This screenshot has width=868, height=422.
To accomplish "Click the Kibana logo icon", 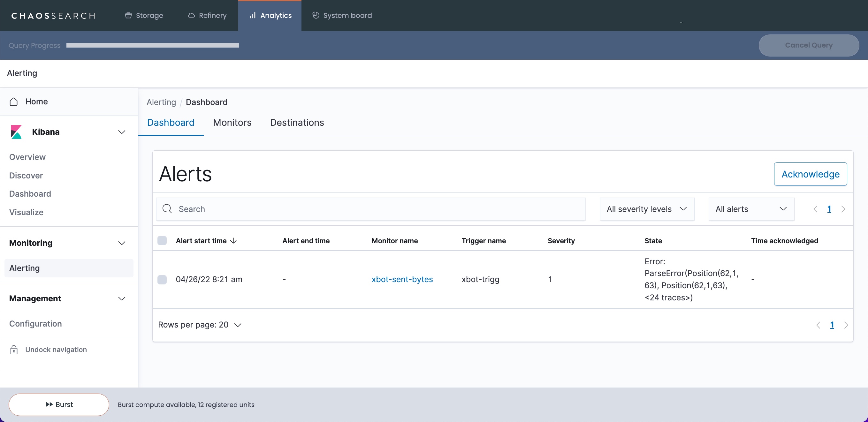I will [x=16, y=132].
